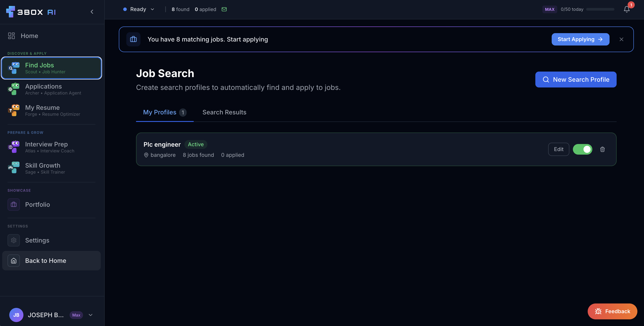Edit the Plc engineer profile
Viewport: 644px width, 326px height.
coord(558,149)
